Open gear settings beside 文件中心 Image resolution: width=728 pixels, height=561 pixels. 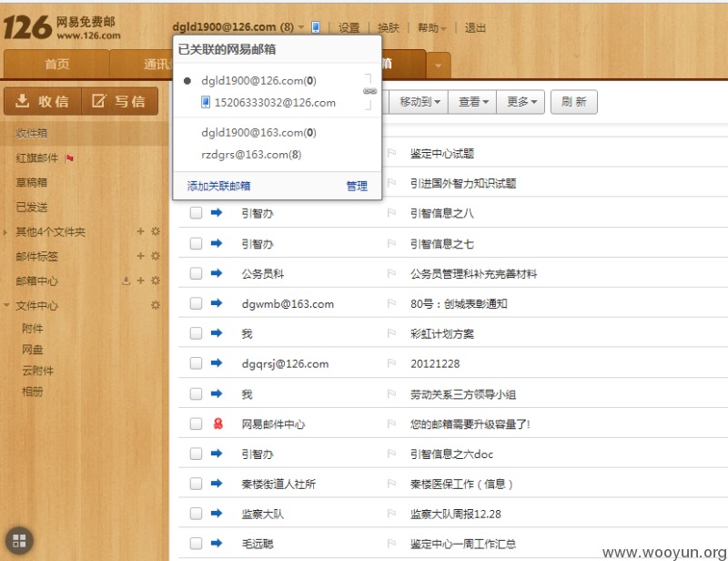(x=156, y=305)
